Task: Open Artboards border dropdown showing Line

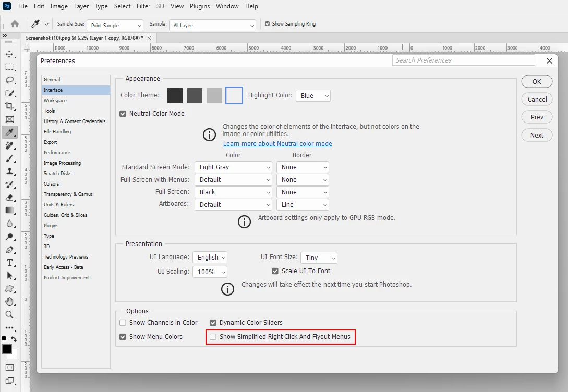Action: coord(303,205)
